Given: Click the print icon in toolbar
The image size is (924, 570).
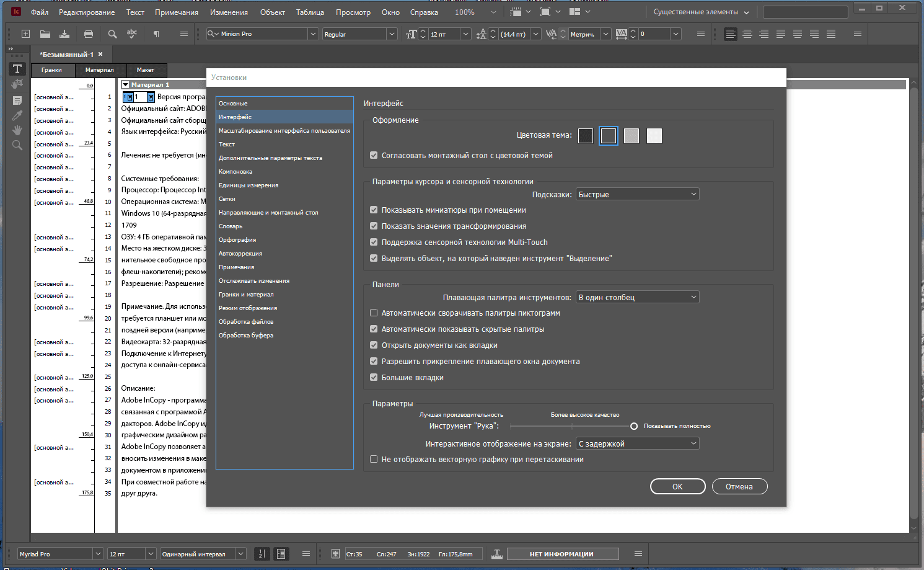Looking at the screenshot, I should point(89,34).
